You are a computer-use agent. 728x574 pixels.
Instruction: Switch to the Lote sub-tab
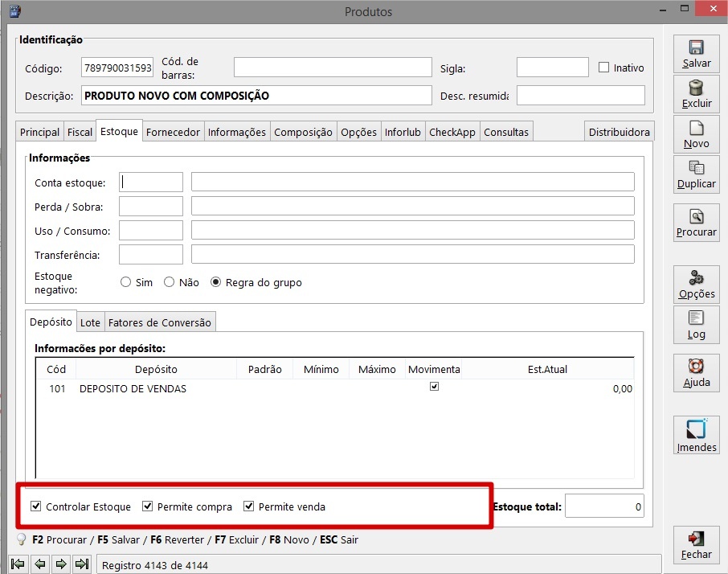(x=90, y=322)
